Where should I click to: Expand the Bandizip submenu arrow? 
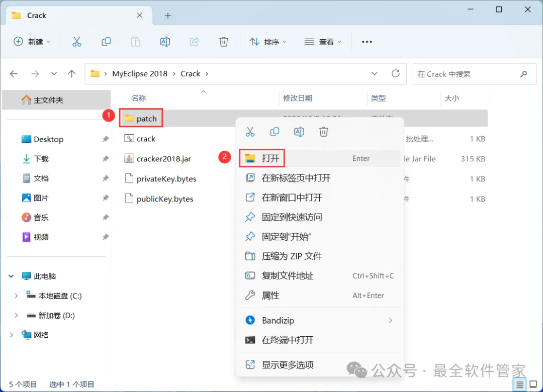pos(390,320)
